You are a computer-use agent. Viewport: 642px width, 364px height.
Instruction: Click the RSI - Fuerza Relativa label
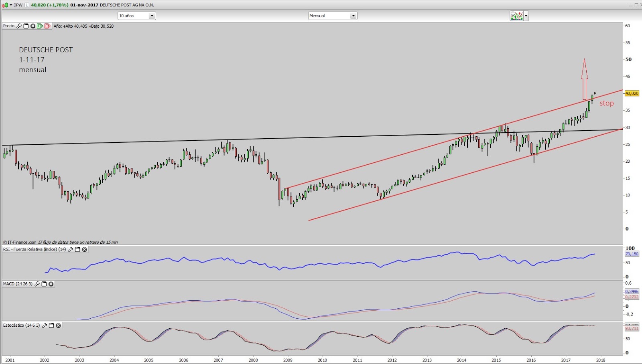click(x=35, y=249)
